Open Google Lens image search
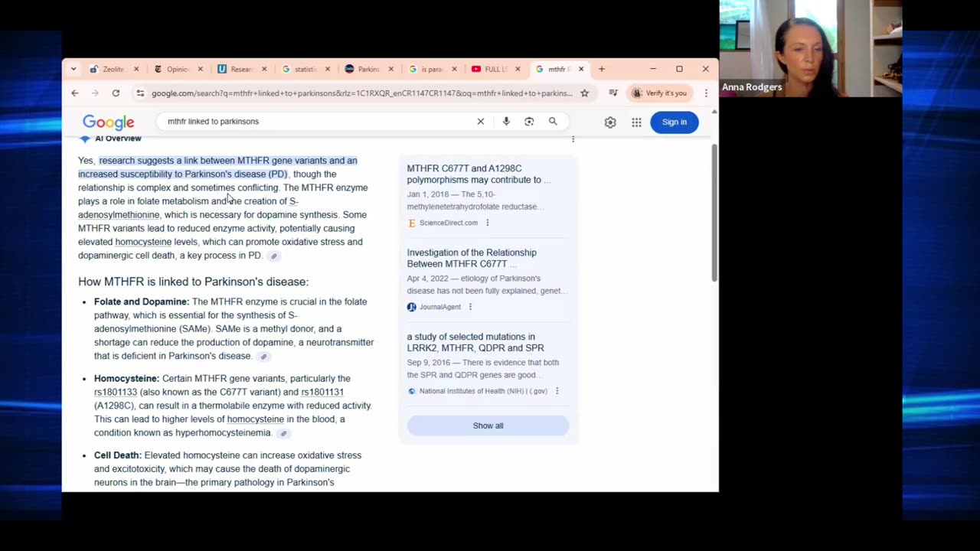Image resolution: width=980 pixels, height=551 pixels. [529, 122]
